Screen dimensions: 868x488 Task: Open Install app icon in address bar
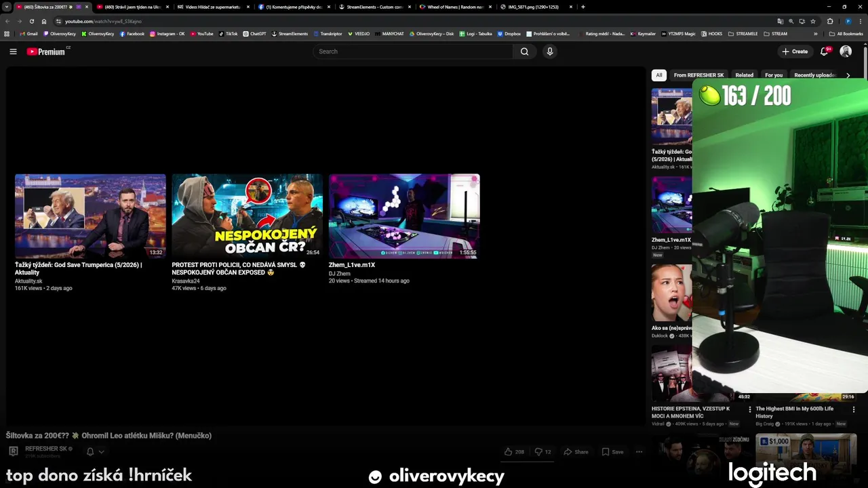coord(802,21)
